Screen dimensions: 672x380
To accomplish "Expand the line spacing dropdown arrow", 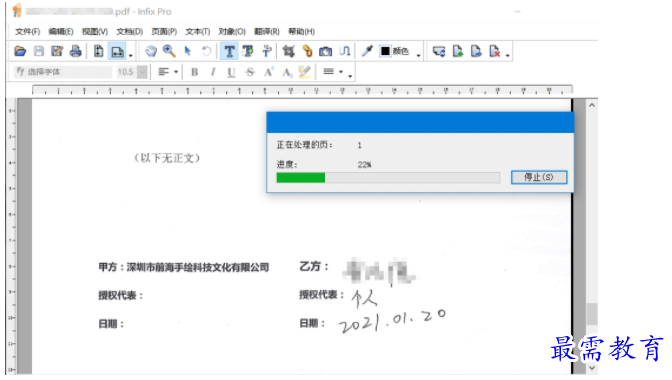I will point(341,72).
